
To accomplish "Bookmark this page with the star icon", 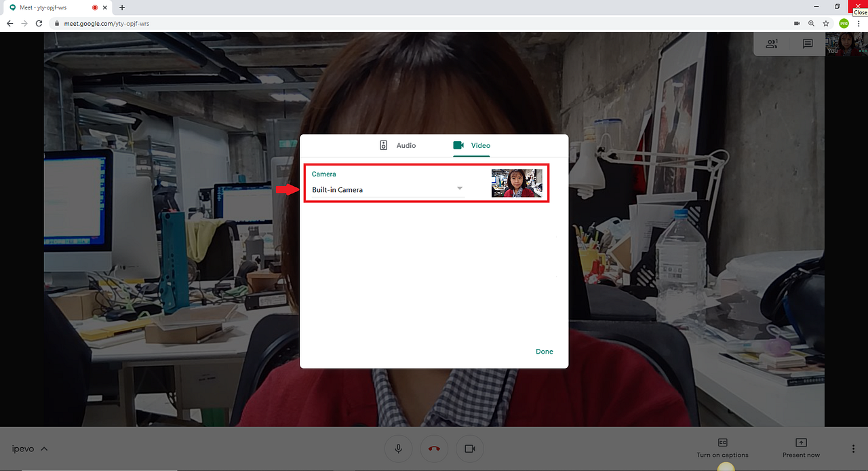I will click(826, 23).
